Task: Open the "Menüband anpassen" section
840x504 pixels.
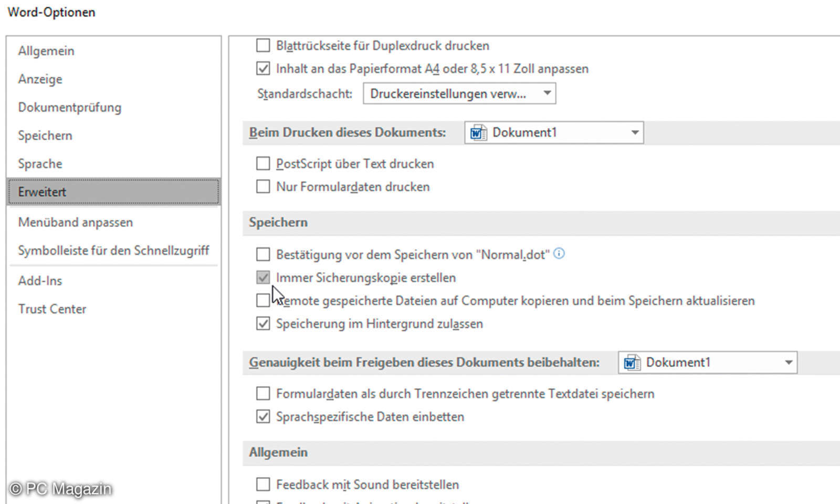Action: 75,222
